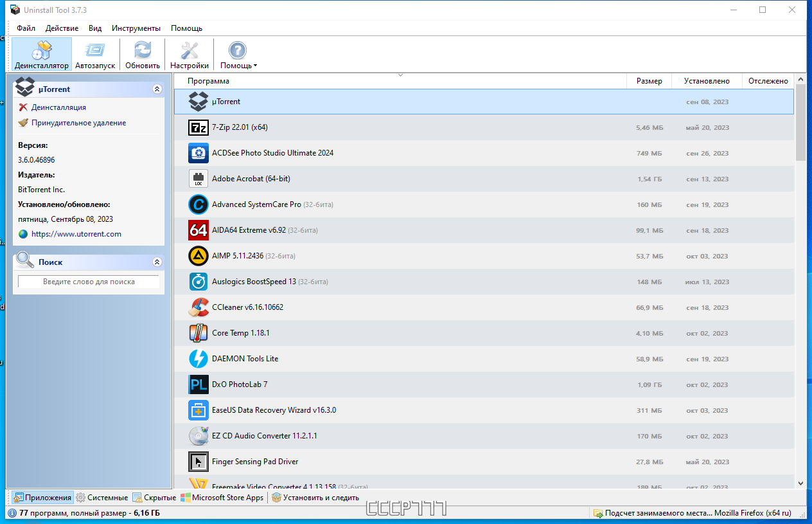Select the AIDA64 Extreme icon
This screenshot has height=524, width=812.
(198, 230)
